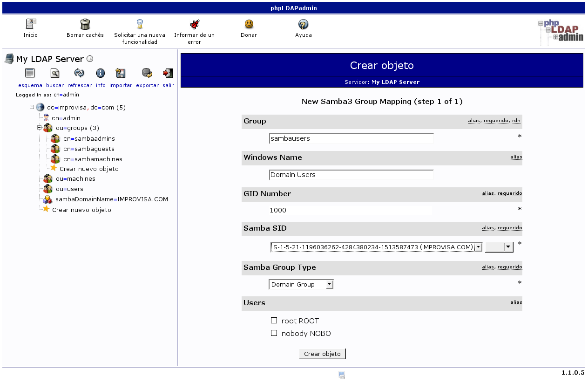Click the refrescar refresh icon
588x383 pixels.
click(79, 73)
